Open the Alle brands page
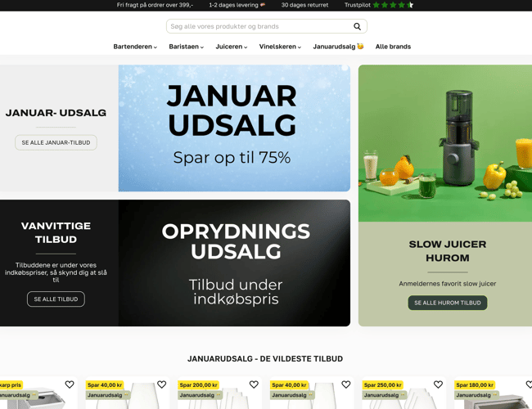This screenshot has height=409, width=532. click(393, 47)
